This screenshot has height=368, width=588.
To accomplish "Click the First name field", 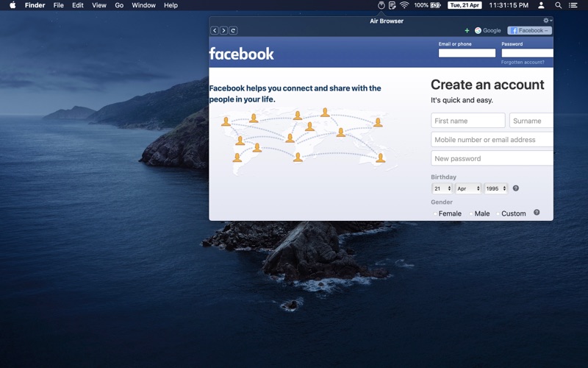I will click(468, 121).
